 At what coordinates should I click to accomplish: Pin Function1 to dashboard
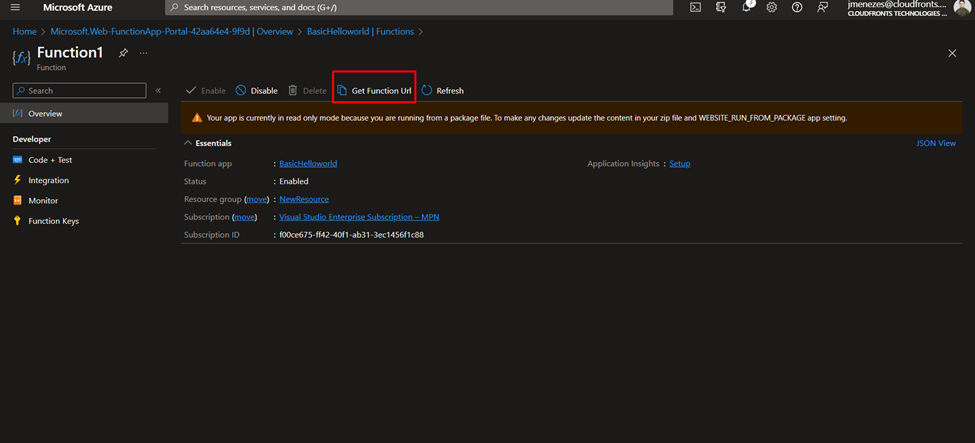123,53
